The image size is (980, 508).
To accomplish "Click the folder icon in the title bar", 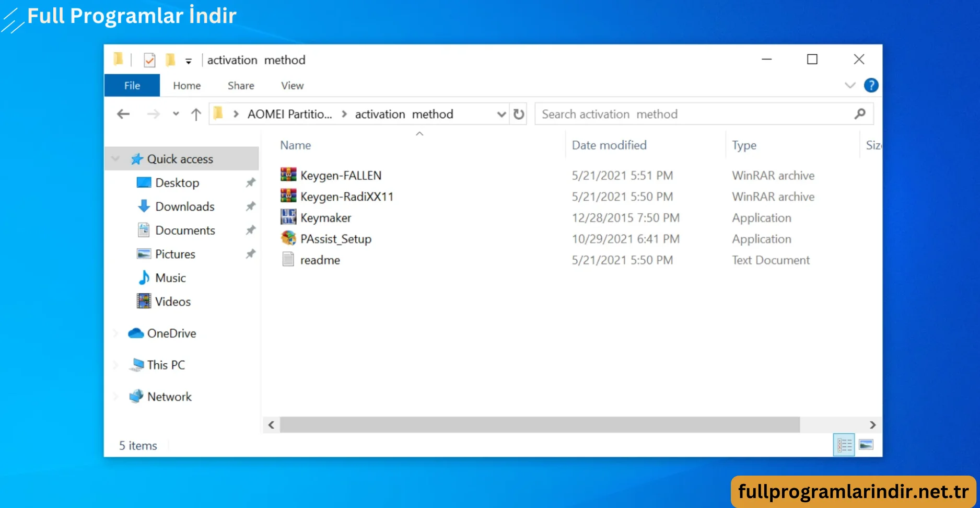I will click(119, 60).
